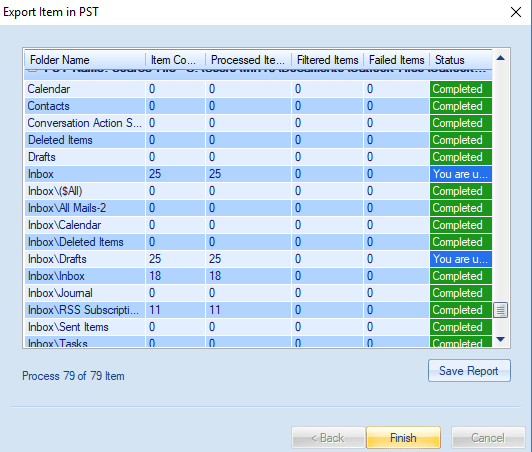The height and width of the screenshot is (452, 532).
Task: Click the Failed Items column header
Action: (x=397, y=60)
